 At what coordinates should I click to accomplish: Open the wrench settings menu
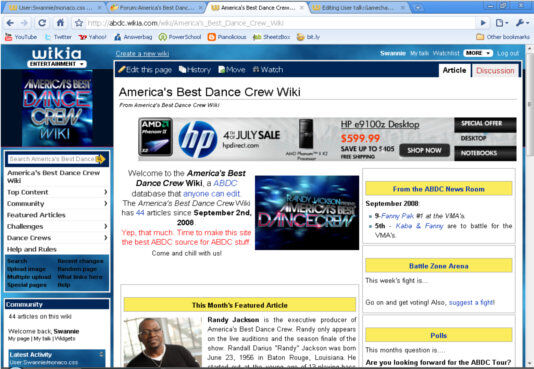[x=522, y=23]
